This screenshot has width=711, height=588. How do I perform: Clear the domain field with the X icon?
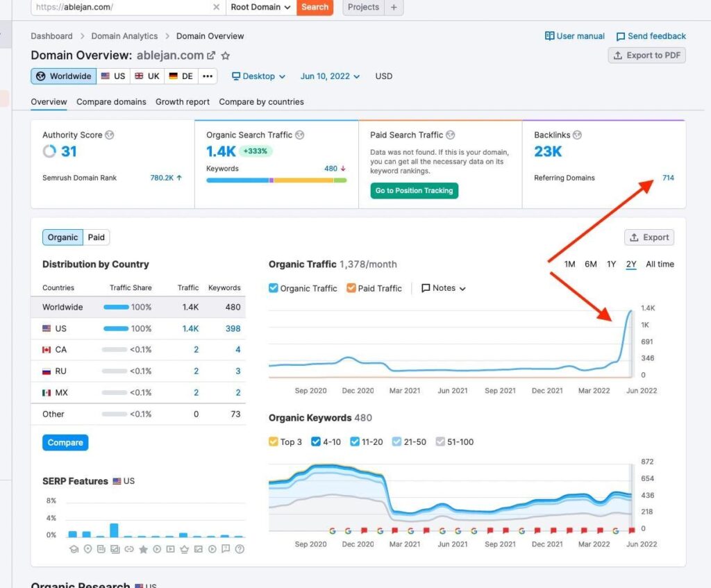coord(217,7)
